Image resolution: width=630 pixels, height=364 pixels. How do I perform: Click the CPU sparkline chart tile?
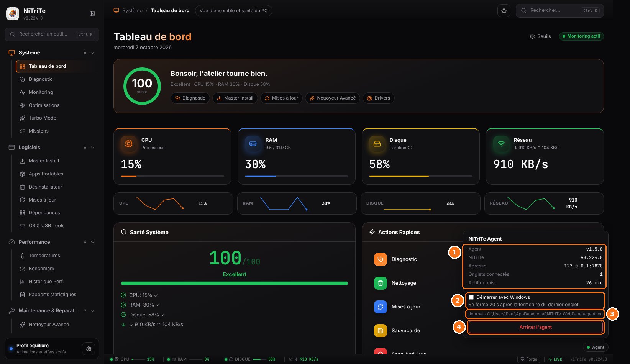tap(173, 203)
